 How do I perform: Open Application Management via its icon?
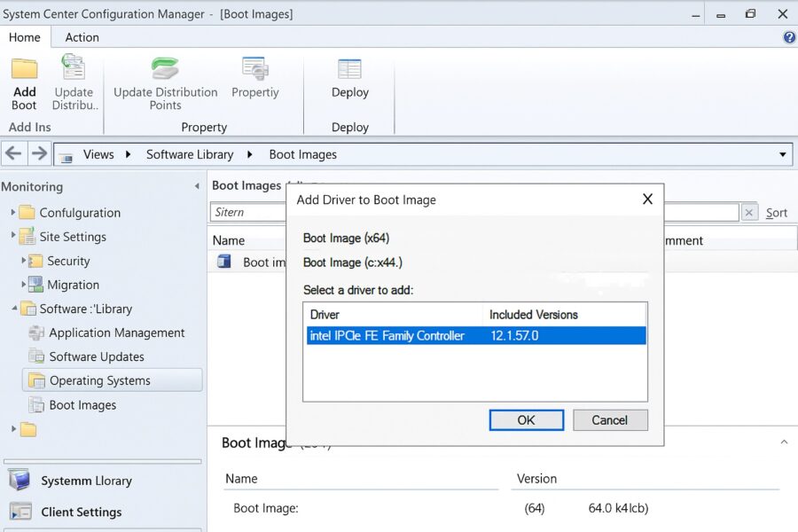tap(37, 332)
